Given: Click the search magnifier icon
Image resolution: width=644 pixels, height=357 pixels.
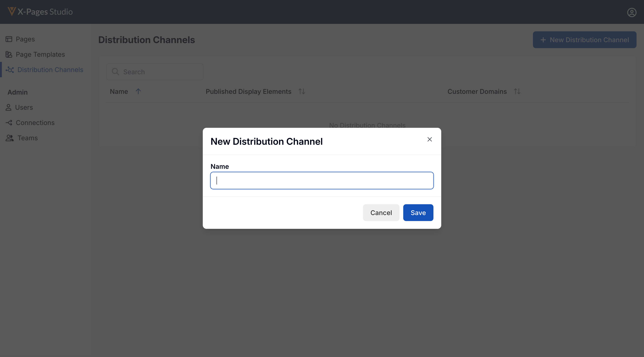Looking at the screenshot, I should click(115, 72).
